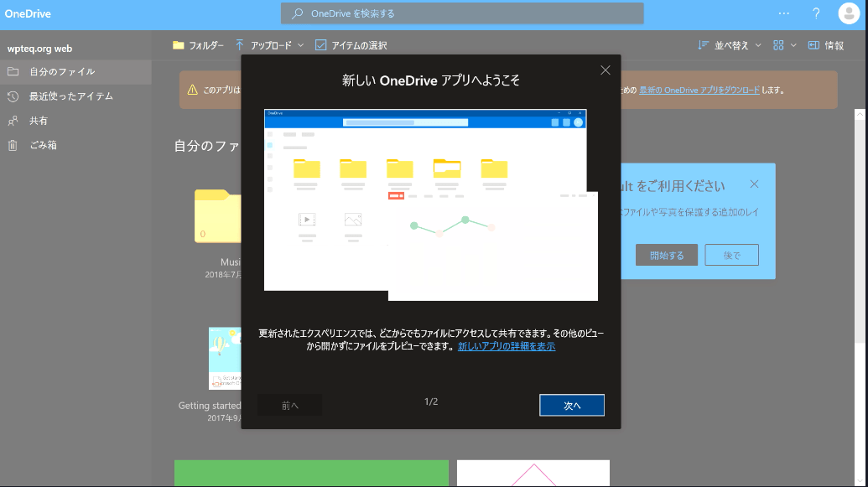Viewport: 868px width, 487px height.
Task: Click the 1/2 page indicator
Action: [x=431, y=402]
